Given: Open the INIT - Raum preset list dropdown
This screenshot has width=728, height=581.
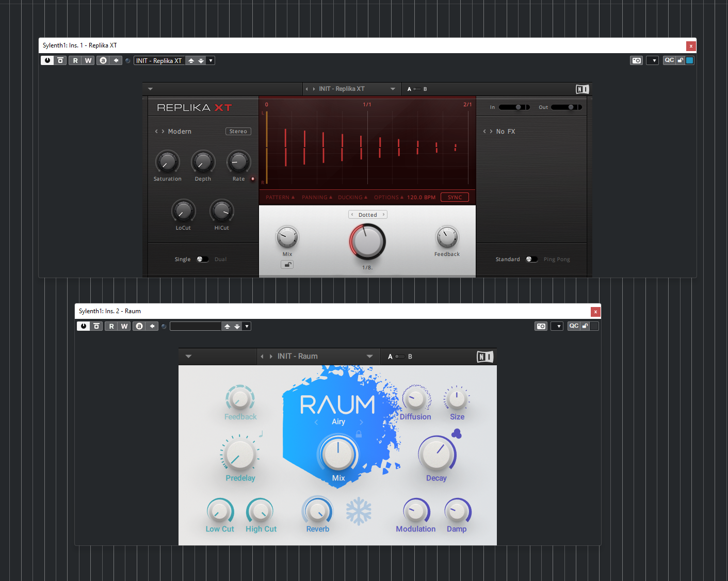Looking at the screenshot, I should click(369, 356).
